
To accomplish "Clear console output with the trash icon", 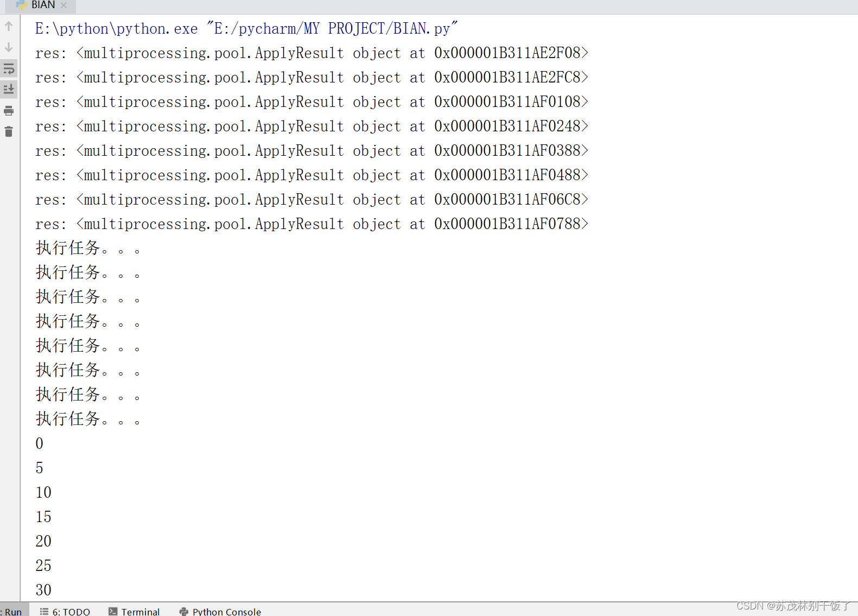I will tap(9, 132).
